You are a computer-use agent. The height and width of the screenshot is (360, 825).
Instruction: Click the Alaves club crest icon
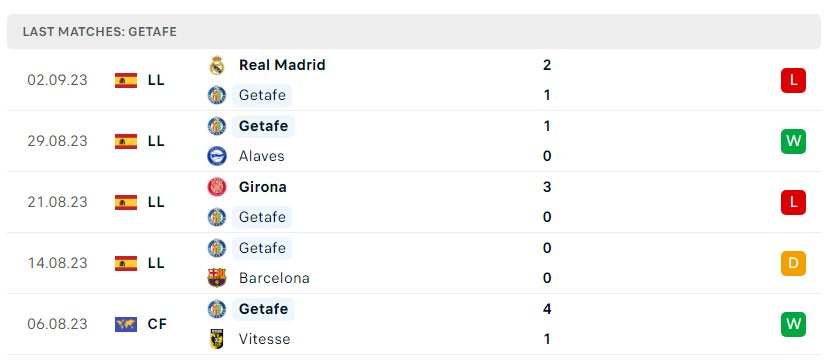(x=216, y=156)
